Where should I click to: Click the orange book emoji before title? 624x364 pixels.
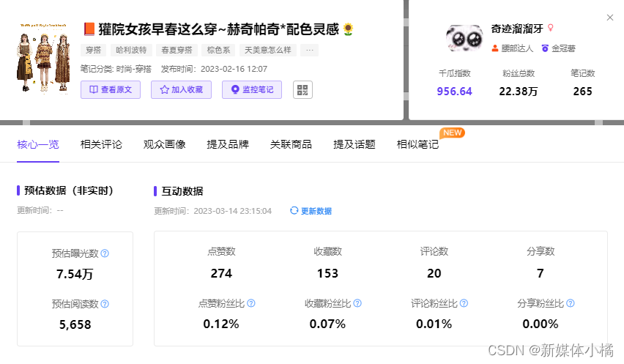[89, 29]
